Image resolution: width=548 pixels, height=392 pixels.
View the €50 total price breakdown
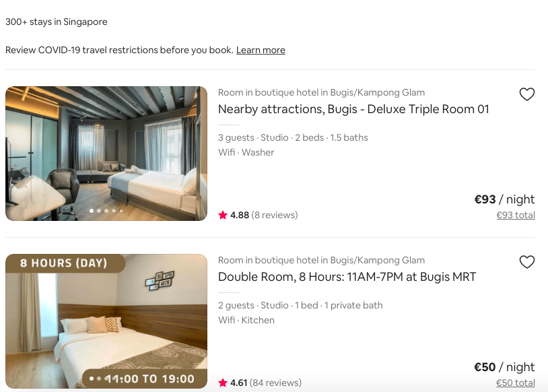[x=516, y=383]
